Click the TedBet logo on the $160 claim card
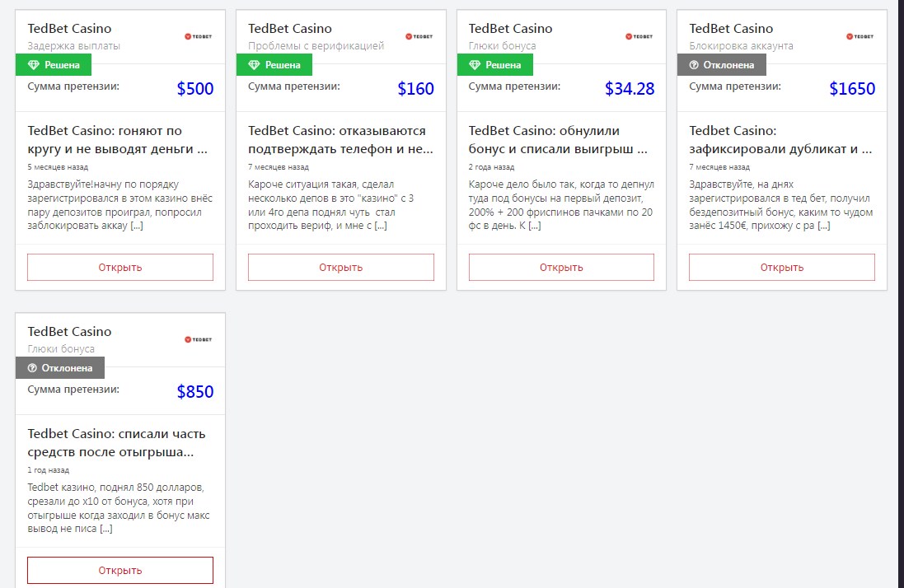This screenshot has width=904, height=588. (419, 36)
